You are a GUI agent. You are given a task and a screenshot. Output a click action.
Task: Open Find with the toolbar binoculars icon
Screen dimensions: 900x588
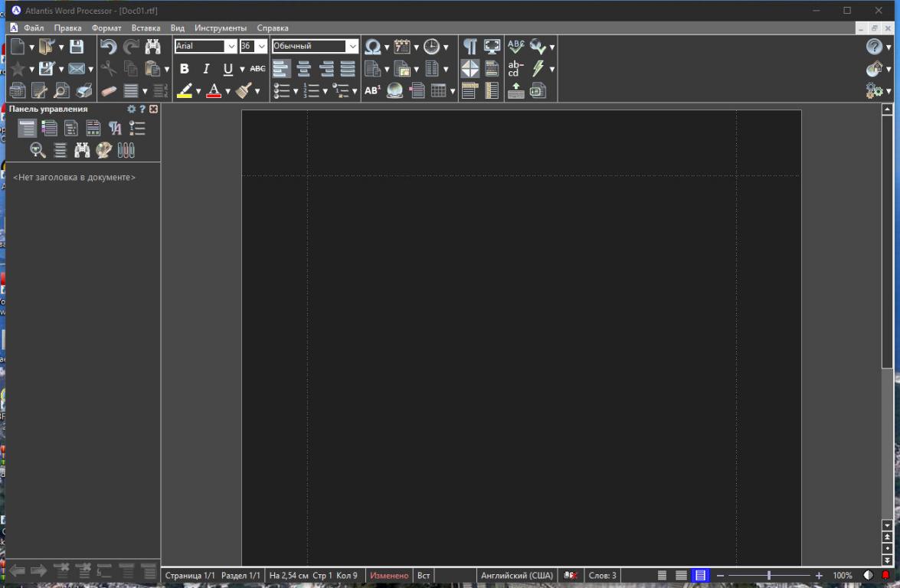[x=152, y=47]
